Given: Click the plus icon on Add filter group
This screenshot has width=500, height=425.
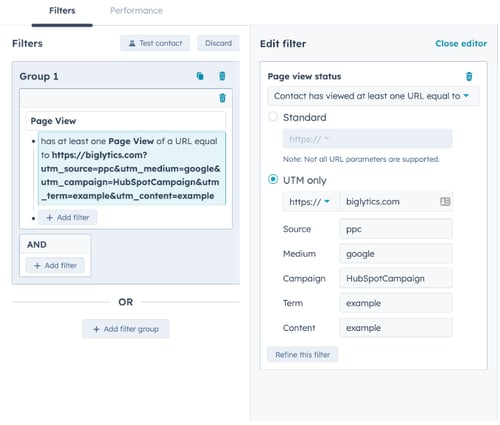Looking at the screenshot, I should pyautogui.click(x=96, y=329).
